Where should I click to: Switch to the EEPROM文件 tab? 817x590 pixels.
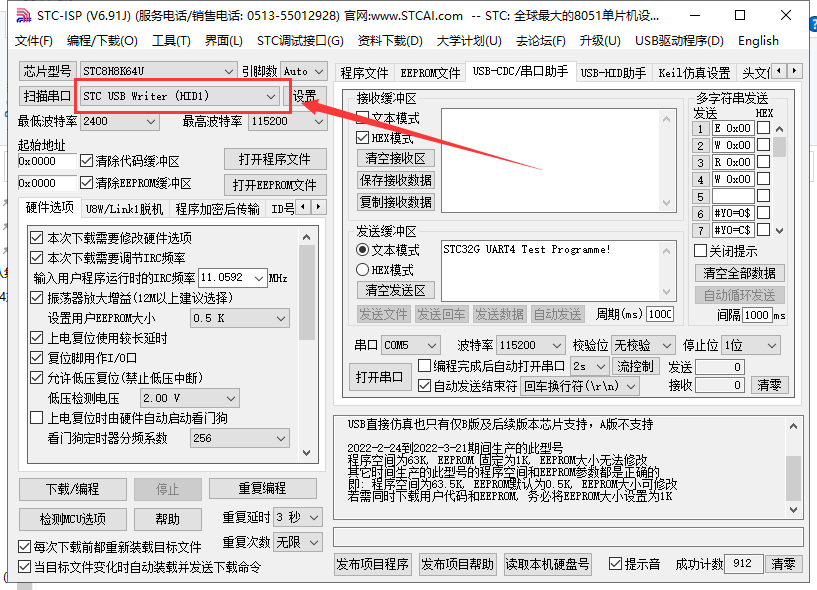430,73
